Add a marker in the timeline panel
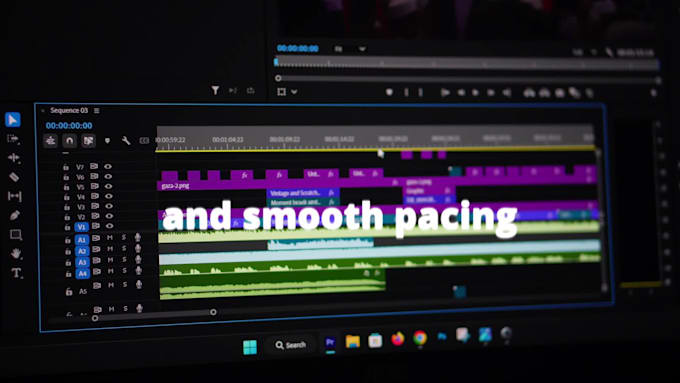This screenshot has width=680, height=383. (x=107, y=141)
